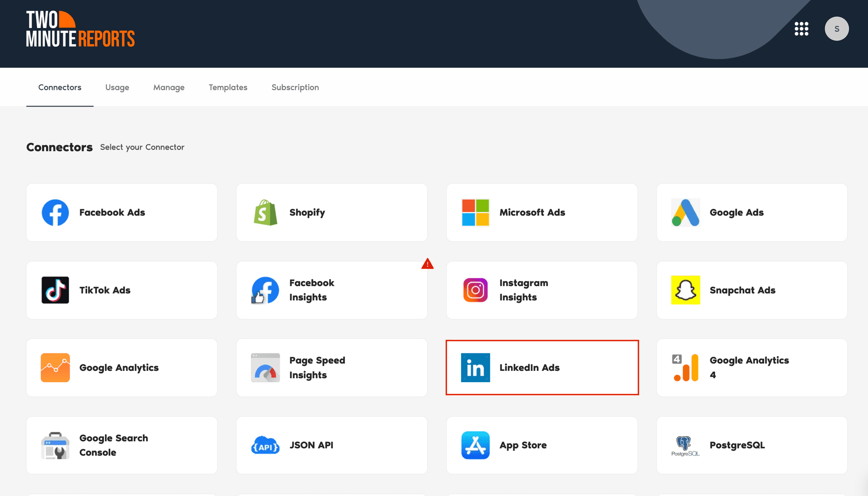The height and width of the screenshot is (496, 868).
Task: Select the Snapchat Ads connector
Action: click(685, 290)
